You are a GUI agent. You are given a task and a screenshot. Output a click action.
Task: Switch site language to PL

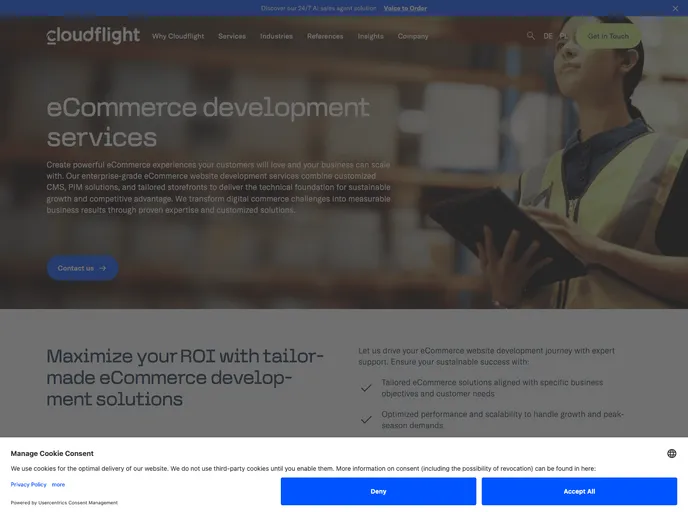coord(563,36)
